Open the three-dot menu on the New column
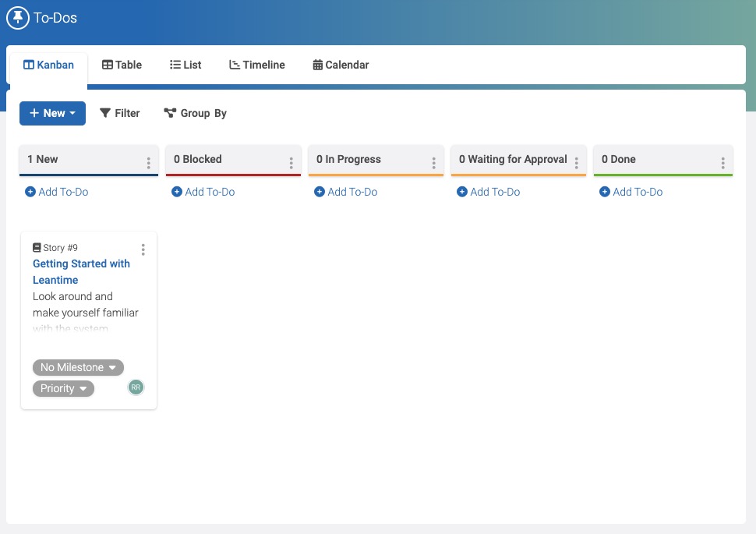This screenshot has height=534, width=756. click(x=148, y=162)
